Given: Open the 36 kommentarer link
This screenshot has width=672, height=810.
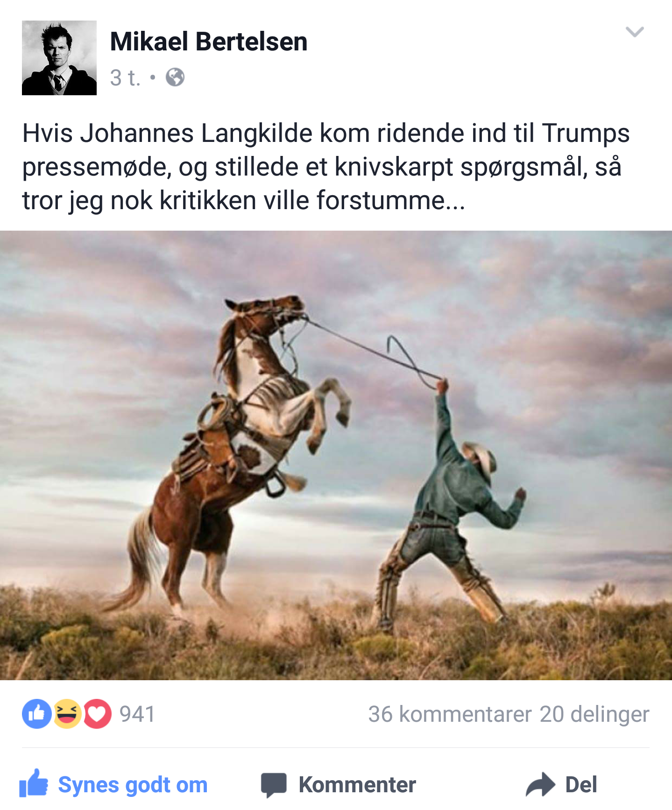Looking at the screenshot, I should pyautogui.click(x=450, y=714).
